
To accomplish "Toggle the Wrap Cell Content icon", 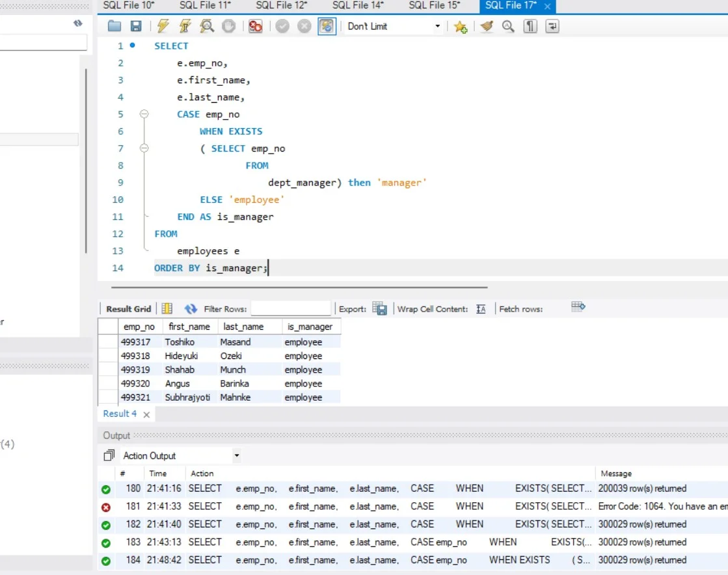I will tap(481, 309).
